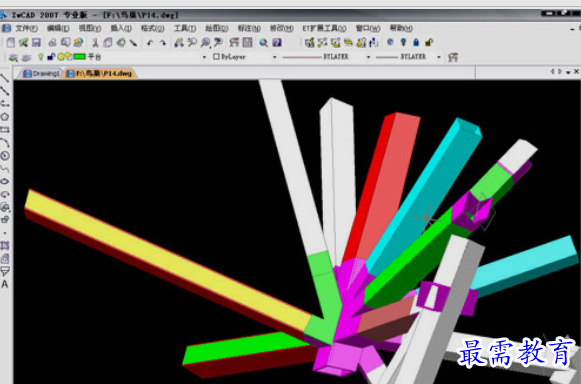Screen dimensions: 581x384
Task: Undo the last action
Action: tap(150, 42)
